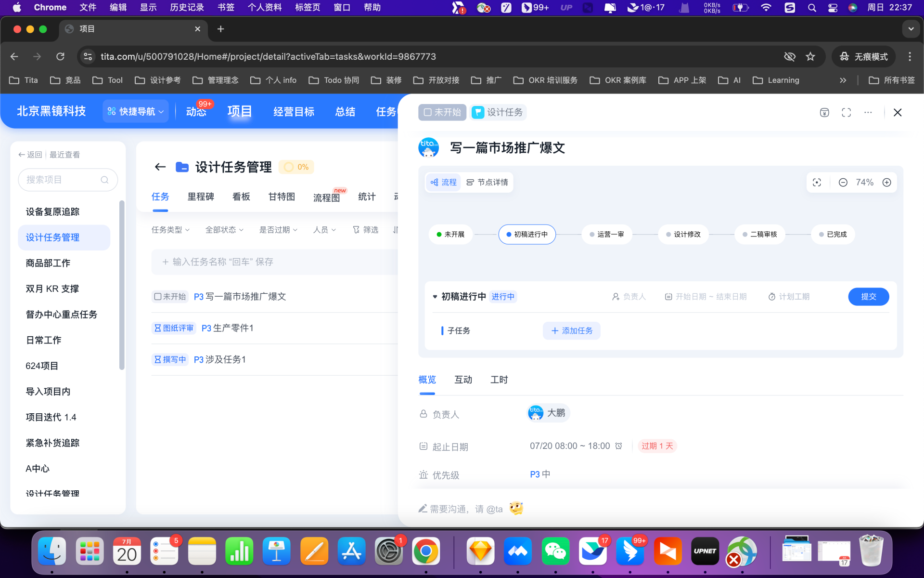Viewport: 924px width, 578px height.
Task: Click the search magnifier in 搜索项目 box
Action: click(x=104, y=180)
